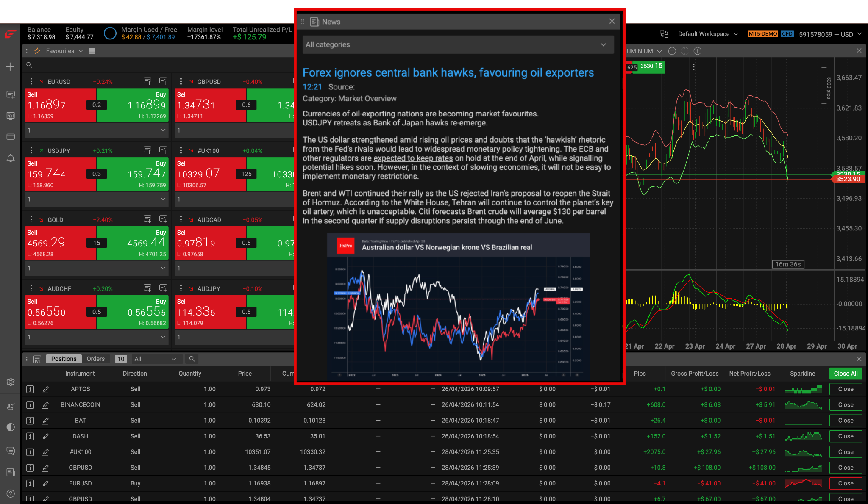
Task: Click the Close All positions button
Action: point(846,374)
